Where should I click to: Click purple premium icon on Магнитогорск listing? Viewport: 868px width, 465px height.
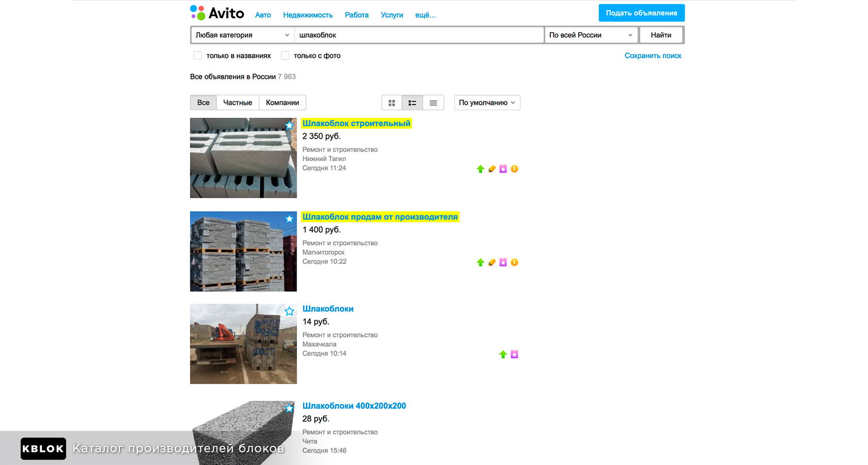[x=503, y=262]
